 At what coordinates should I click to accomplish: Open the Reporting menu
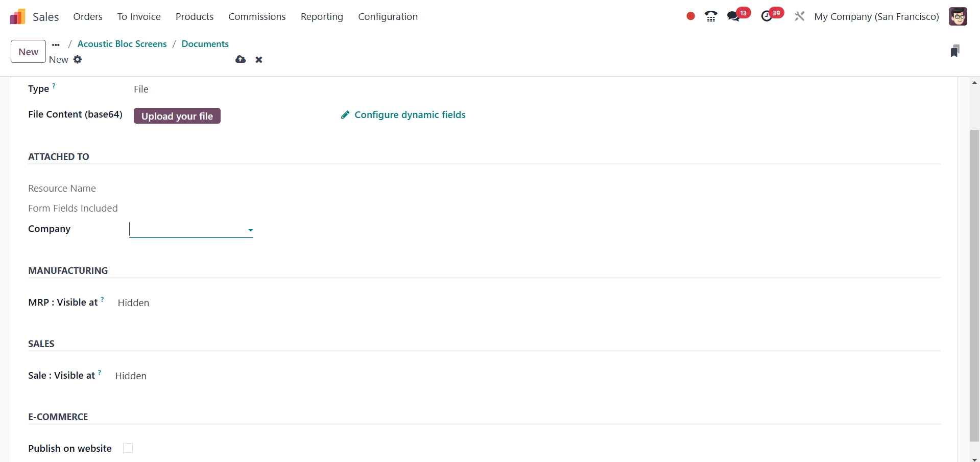coord(322,17)
